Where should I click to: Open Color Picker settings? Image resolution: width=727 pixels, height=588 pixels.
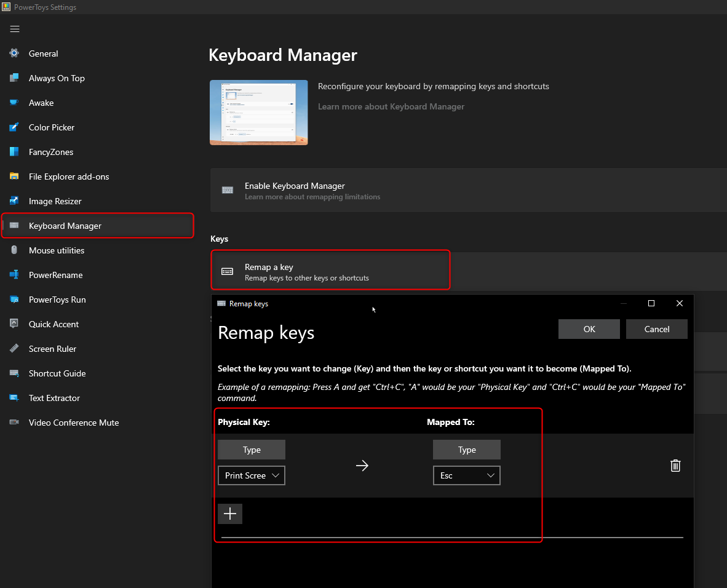pos(52,127)
